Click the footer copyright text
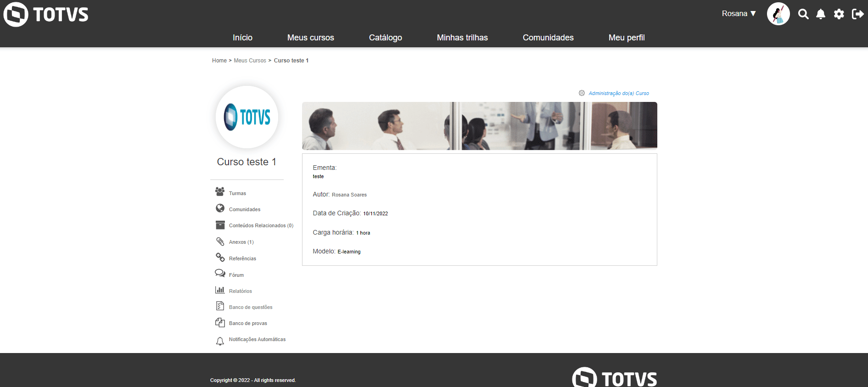 point(253,380)
